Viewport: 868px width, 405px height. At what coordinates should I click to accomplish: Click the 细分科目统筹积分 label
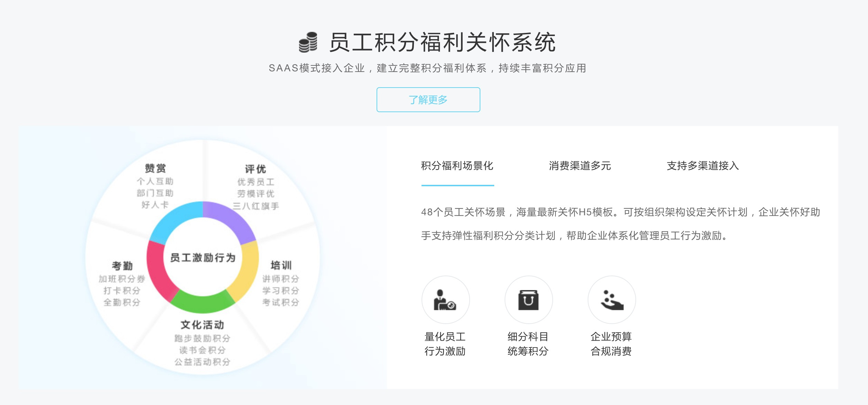click(x=528, y=344)
